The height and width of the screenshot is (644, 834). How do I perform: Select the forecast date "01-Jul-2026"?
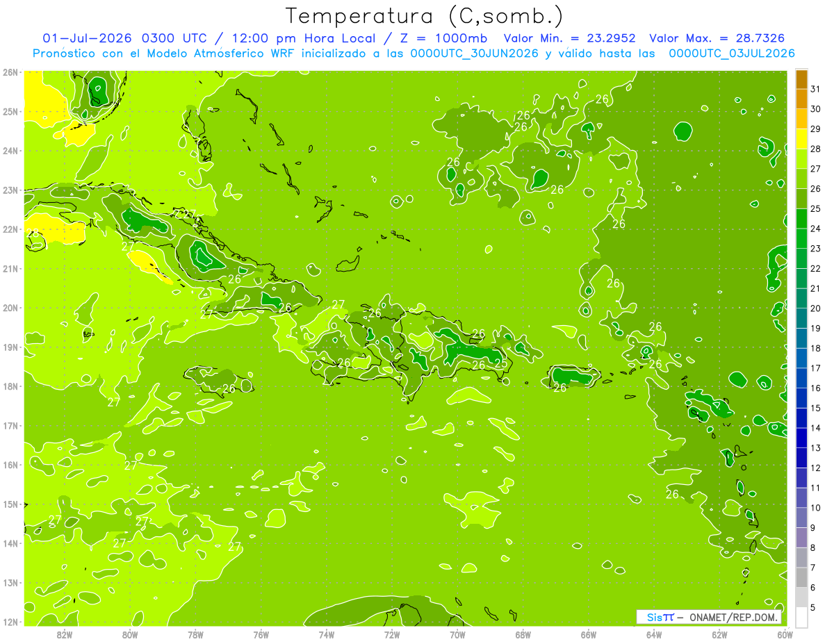[x=88, y=38]
